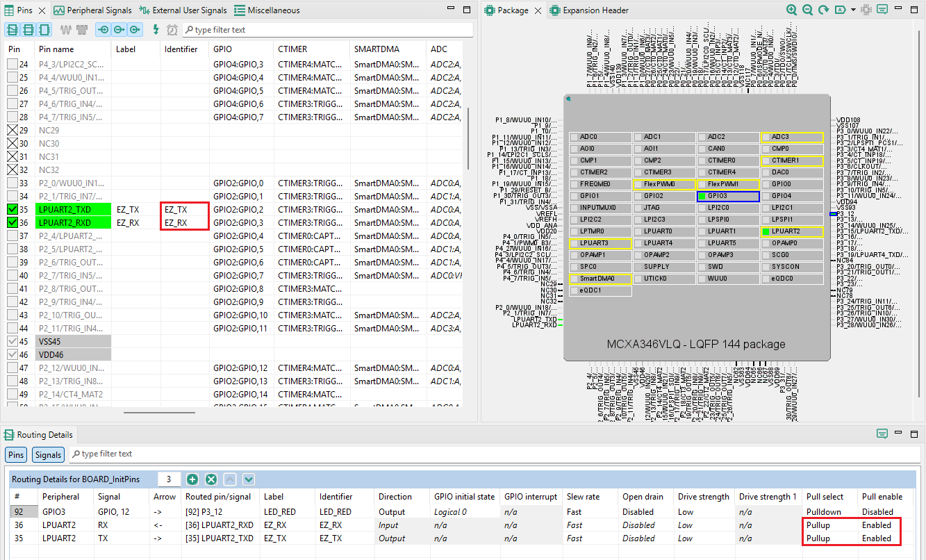Select the LPUART2 peripheral block in package

(792, 231)
